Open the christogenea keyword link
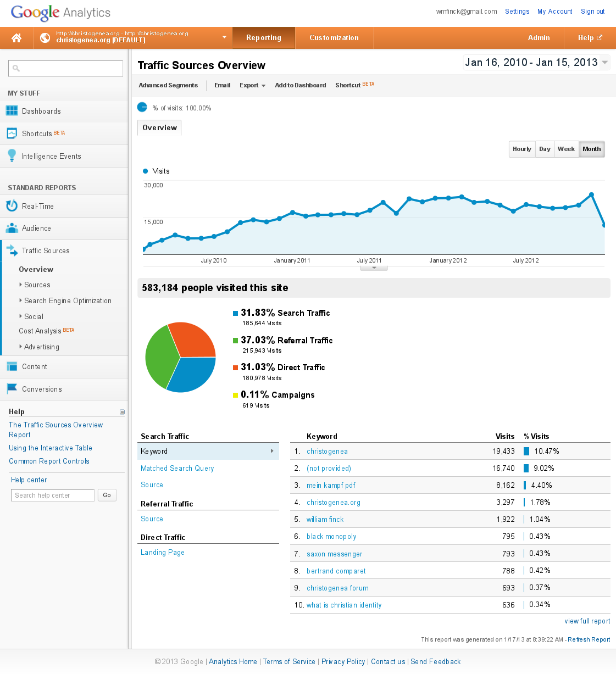 [327, 452]
